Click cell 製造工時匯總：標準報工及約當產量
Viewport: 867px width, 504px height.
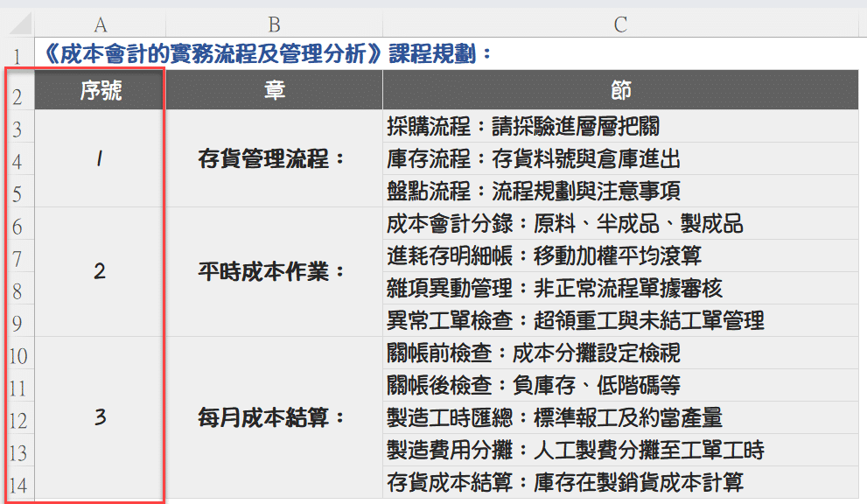[x=620, y=417]
